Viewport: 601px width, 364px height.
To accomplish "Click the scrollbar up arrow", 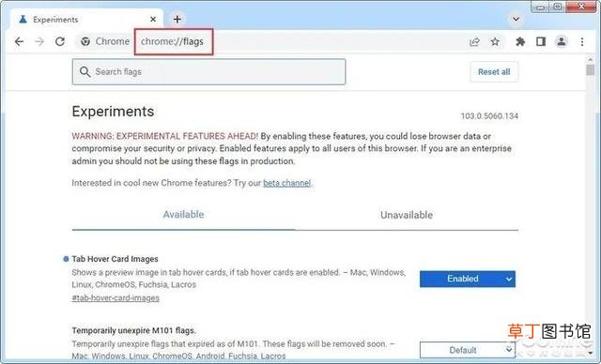I will pos(591,60).
